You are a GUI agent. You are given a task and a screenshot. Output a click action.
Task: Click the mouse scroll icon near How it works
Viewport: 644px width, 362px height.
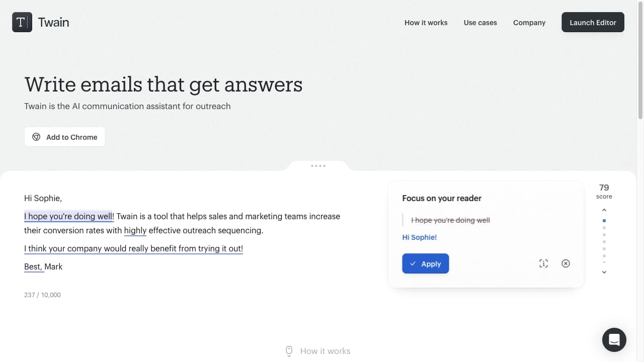pos(289,351)
